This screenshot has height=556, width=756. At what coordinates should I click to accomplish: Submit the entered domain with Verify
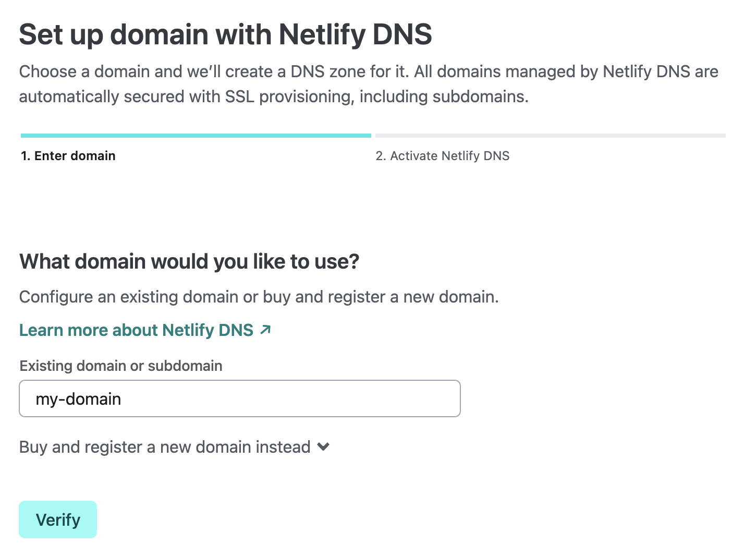(58, 519)
